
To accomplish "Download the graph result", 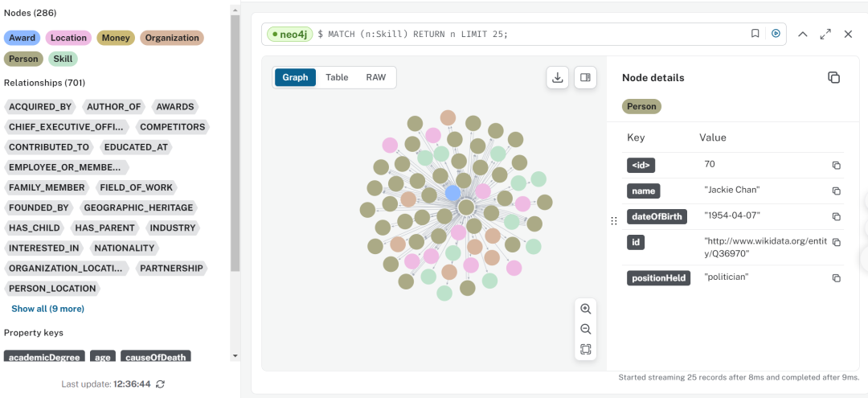I will [557, 77].
